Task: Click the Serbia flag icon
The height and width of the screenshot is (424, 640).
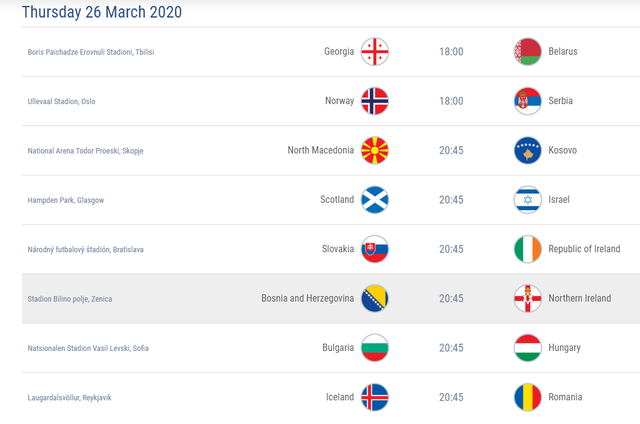Action: [x=527, y=101]
